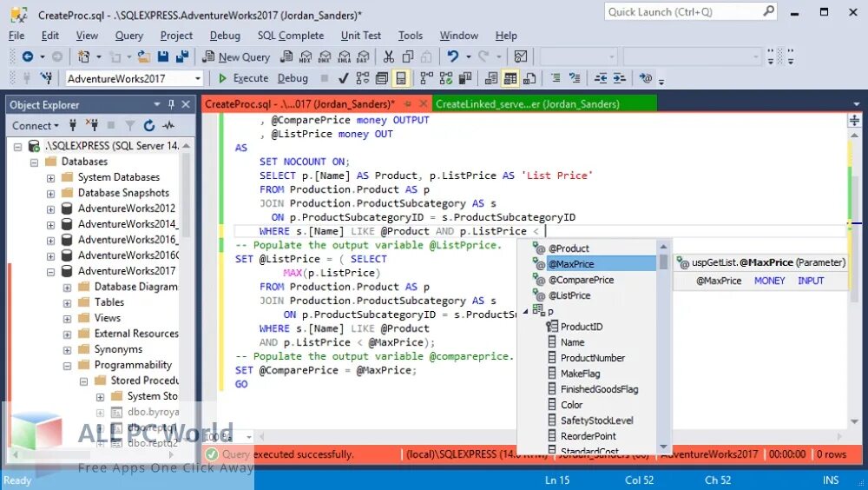Collapse the Programmability folder
The width and height of the screenshot is (868, 490).
pyautogui.click(x=67, y=366)
